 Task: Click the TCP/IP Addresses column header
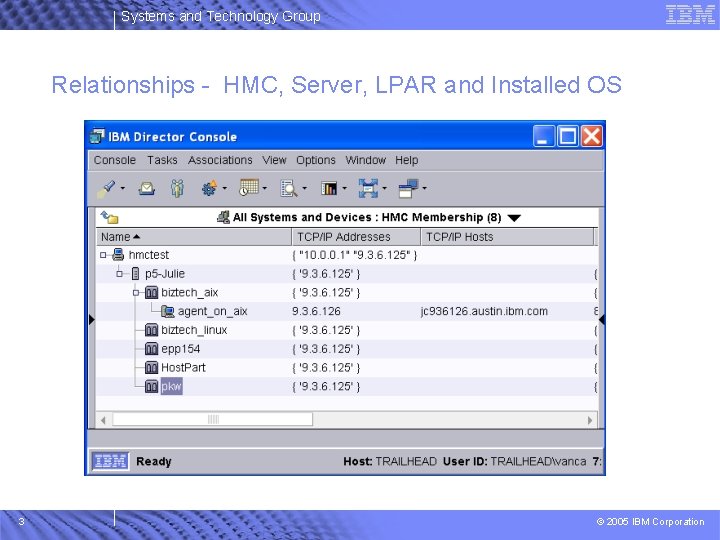point(356,237)
